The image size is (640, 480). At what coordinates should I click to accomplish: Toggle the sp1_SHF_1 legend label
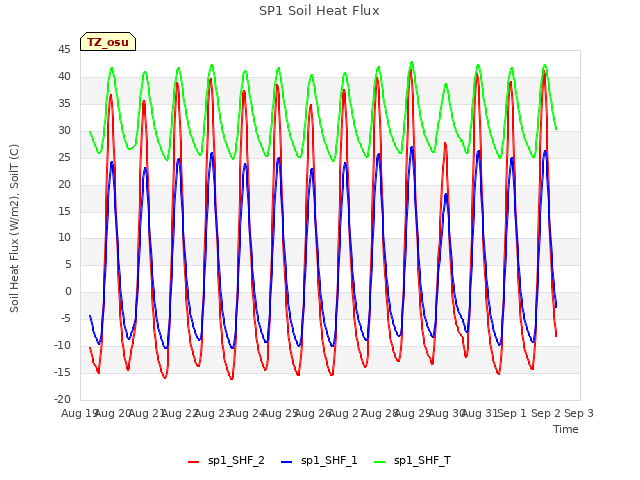[x=329, y=461]
